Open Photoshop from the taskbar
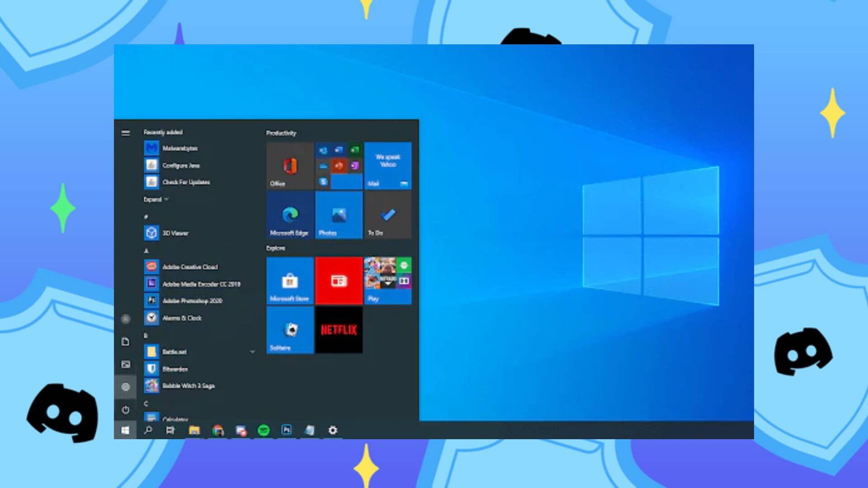Image resolution: width=868 pixels, height=488 pixels. (287, 430)
